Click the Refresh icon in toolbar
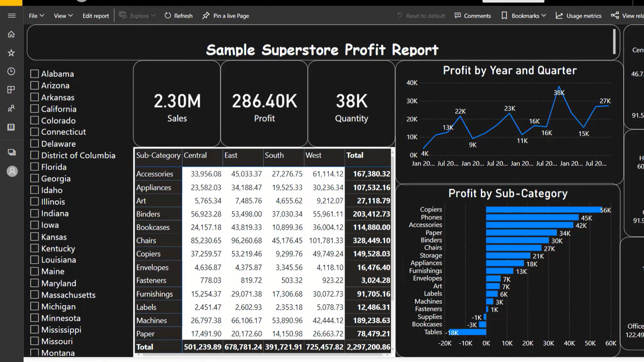This screenshot has height=362, width=644. click(168, 16)
